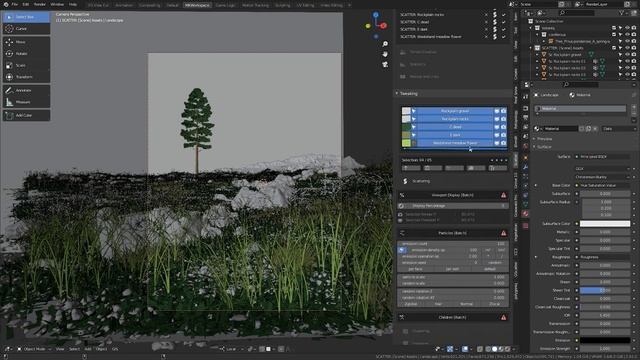Click remove X on SCATTER: Rockplain rocks
This screenshot has width=640, height=360.
[486, 15]
